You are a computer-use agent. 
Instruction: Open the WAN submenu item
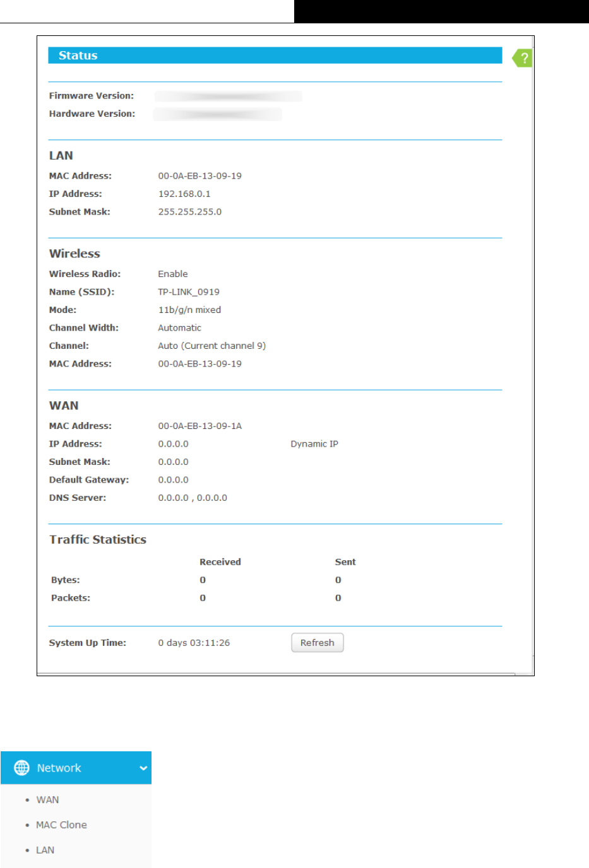(x=47, y=799)
